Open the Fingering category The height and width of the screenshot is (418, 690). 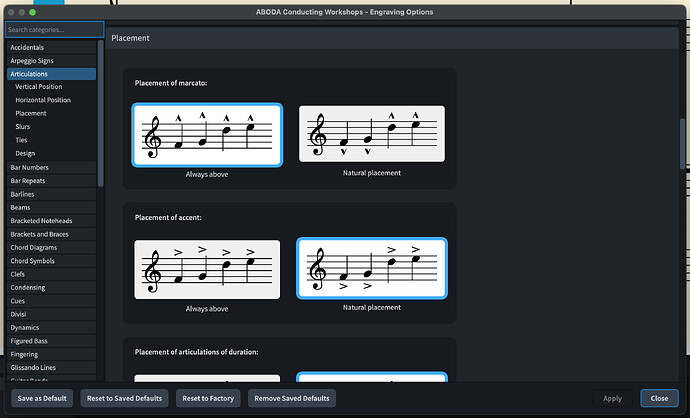click(x=51, y=354)
